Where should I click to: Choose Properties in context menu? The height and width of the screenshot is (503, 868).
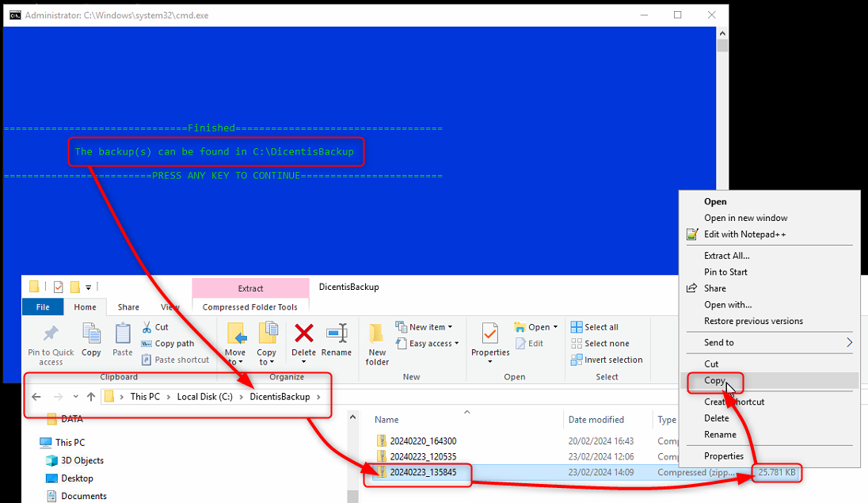[770, 456]
